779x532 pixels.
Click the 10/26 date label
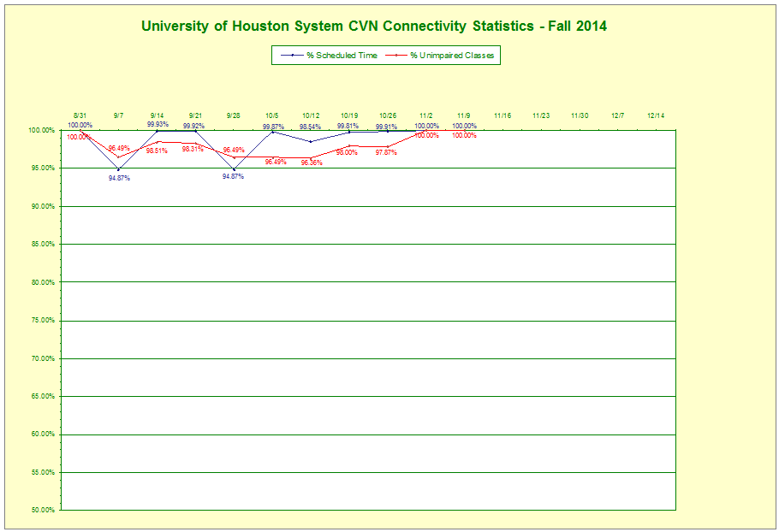point(388,115)
